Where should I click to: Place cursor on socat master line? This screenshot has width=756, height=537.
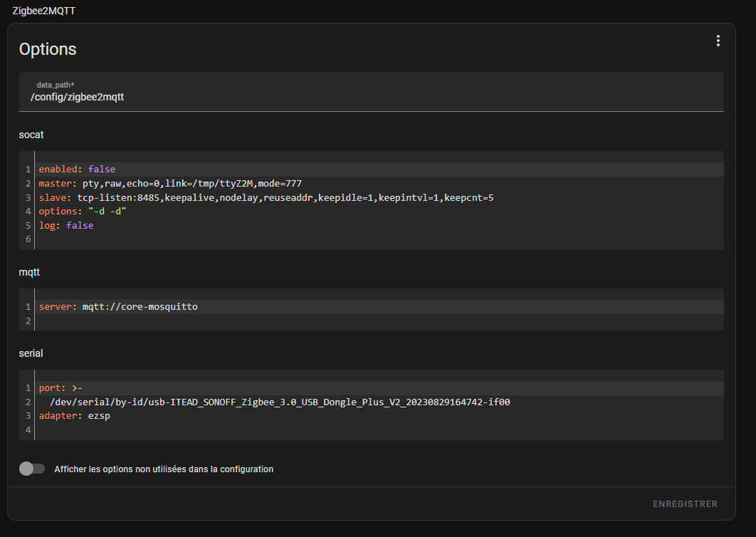[169, 184]
